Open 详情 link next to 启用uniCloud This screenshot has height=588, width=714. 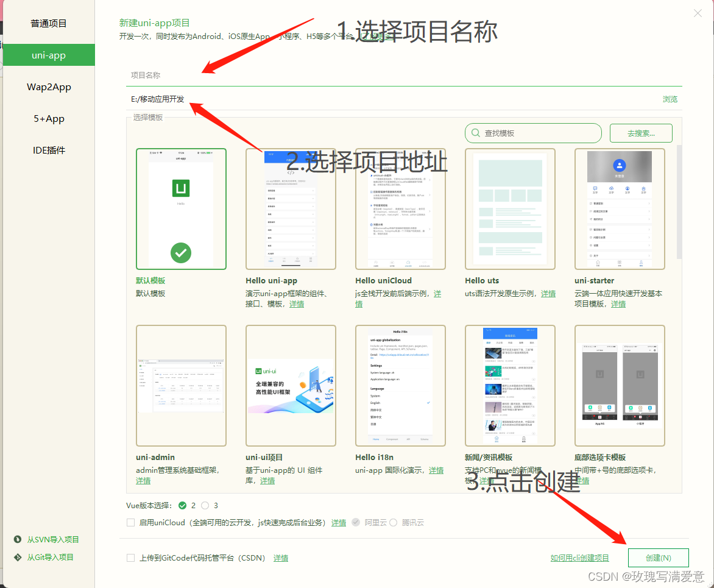tap(338, 522)
